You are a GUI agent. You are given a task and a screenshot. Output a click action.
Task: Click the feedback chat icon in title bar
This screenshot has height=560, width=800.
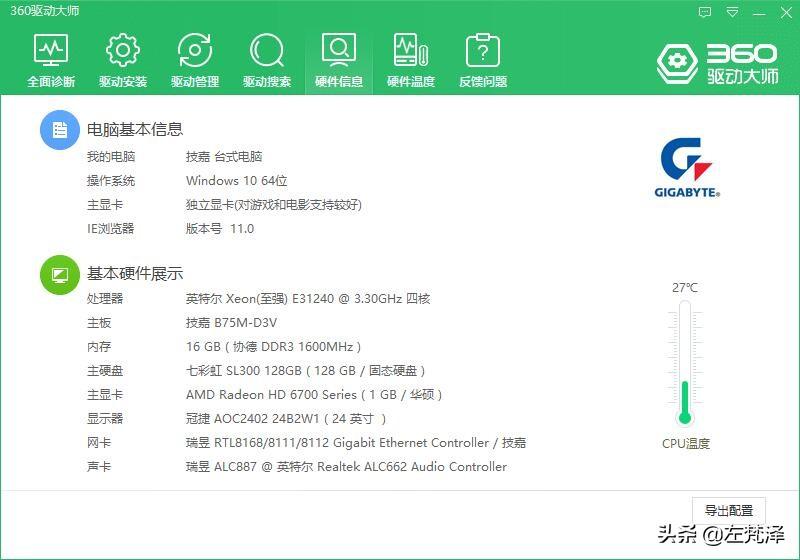(705, 12)
